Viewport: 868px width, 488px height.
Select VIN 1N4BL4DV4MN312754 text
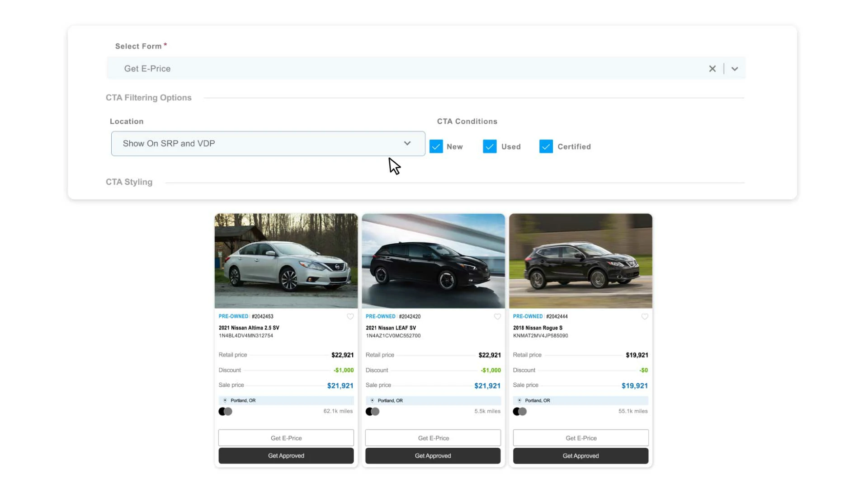pyautogui.click(x=246, y=336)
